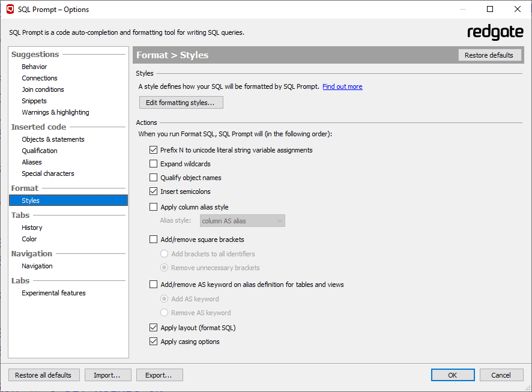Select Remove AS keyword radio button

pyautogui.click(x=165, y=313)
